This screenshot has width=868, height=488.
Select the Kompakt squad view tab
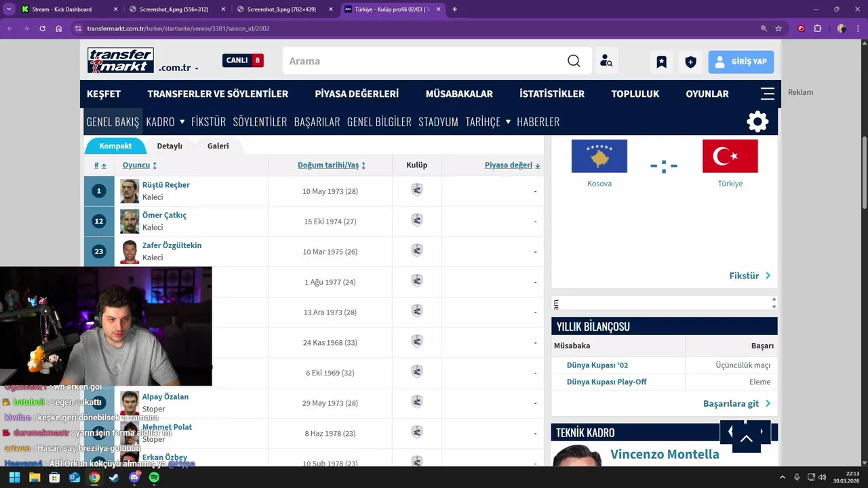tap(115, 146)
